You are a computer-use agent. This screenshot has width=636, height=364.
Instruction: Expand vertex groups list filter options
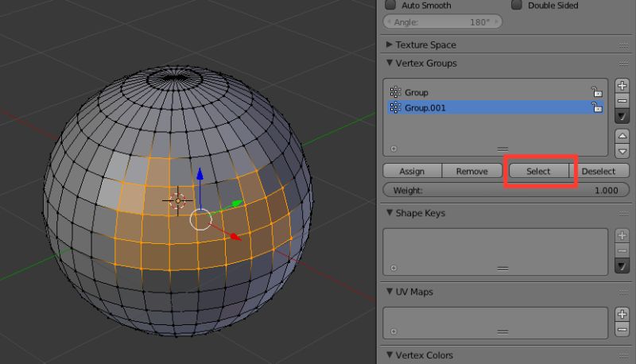394,149
